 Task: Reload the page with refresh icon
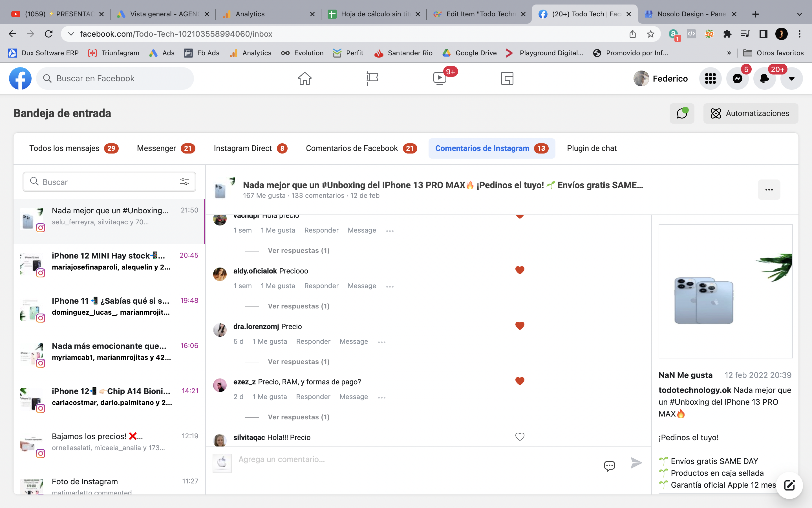(49, 34)
